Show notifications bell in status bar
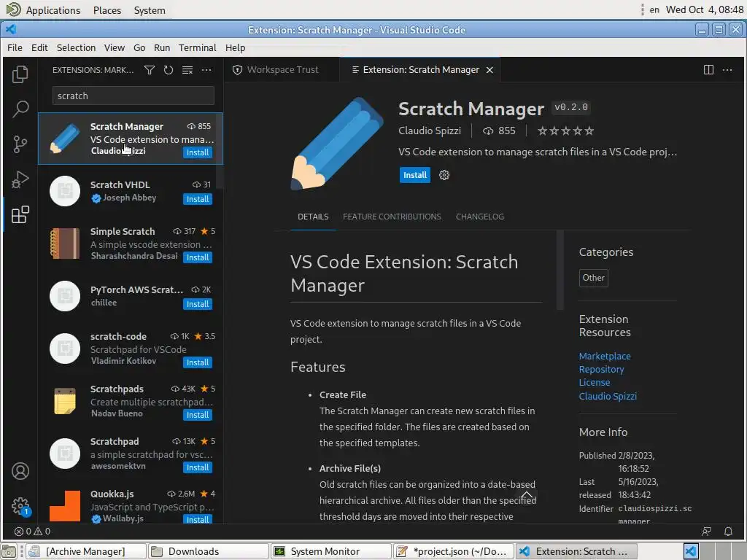The image size is (747, 560). tap(728, 531)
